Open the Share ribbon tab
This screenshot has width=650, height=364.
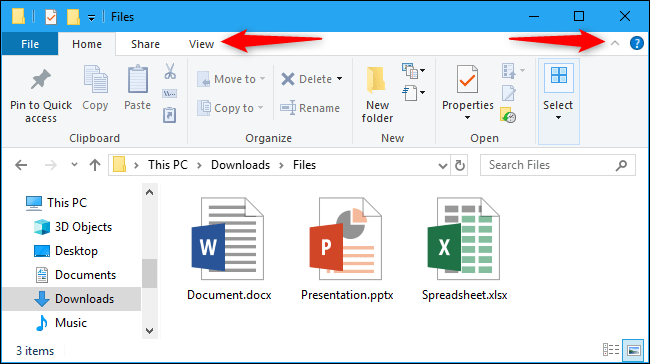(145, 44)
